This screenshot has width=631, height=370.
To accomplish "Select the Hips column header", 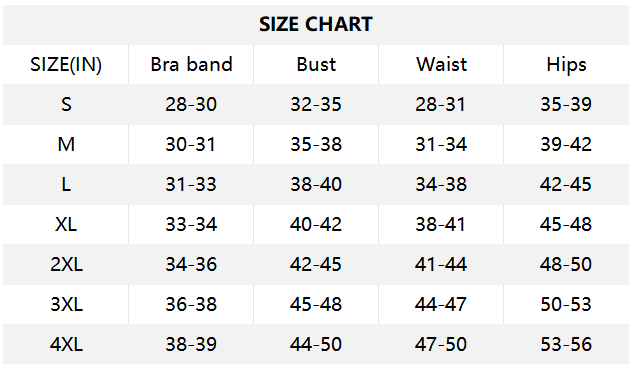I will 566,64.
